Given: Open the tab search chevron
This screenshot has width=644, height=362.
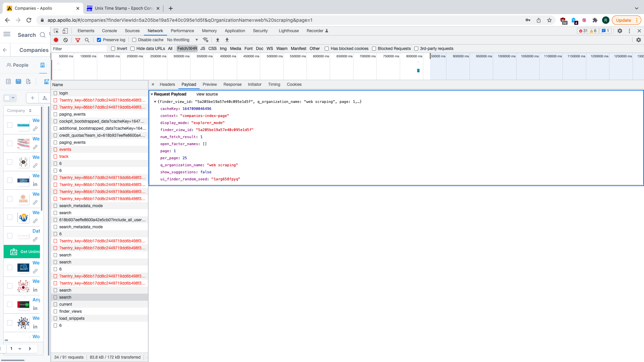Looking at the screenshot, I should pyautogui.click(x=637, y=8).
